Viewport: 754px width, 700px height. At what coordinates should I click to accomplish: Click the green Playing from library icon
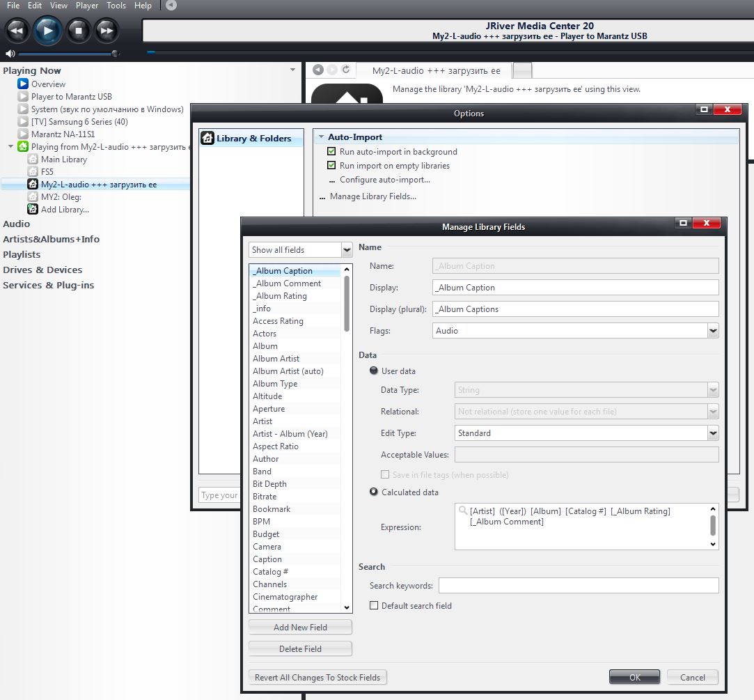[x=22, y=146]
